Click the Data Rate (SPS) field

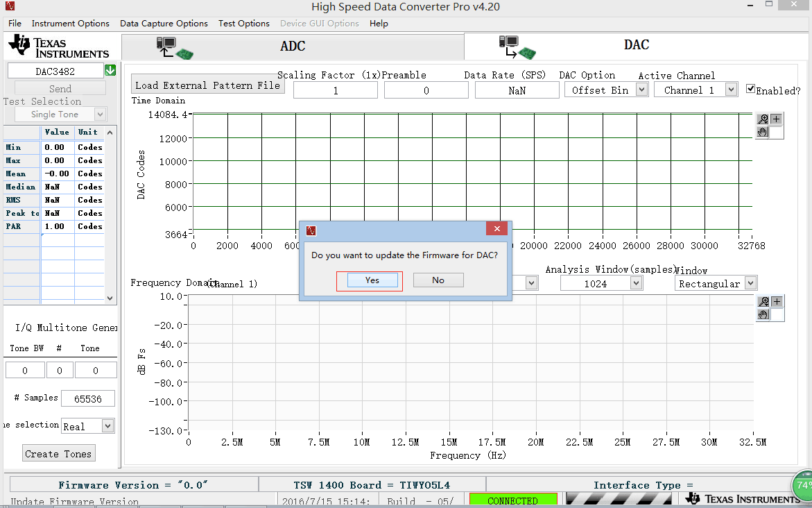tap(517, 91)
